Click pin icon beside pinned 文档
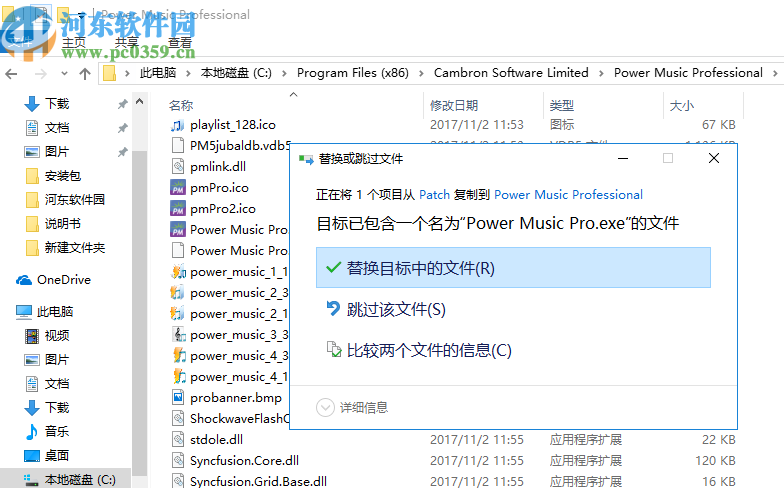The height and width of the screenshot is (488, 784). (x=122, y=128)
